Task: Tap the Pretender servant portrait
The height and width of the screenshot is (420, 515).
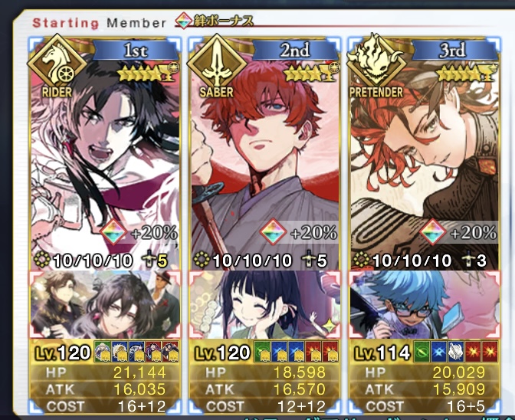Action: coord(425,154)
